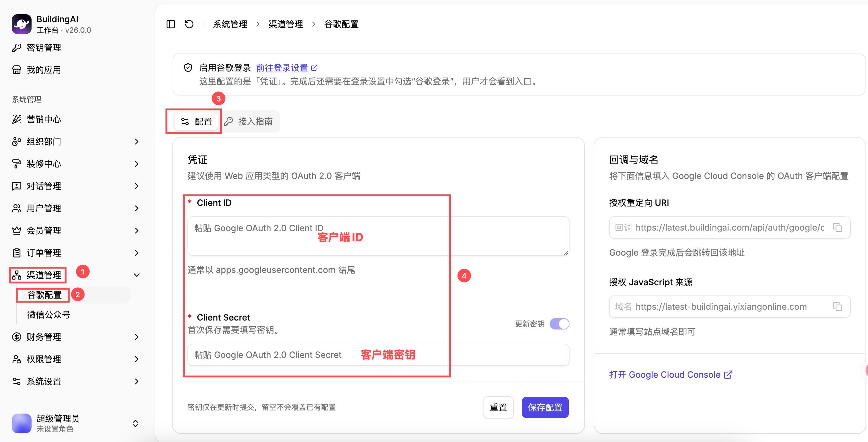Switch to the 配置 tab
Image resolution: width=868 pixels, height=442 pixels.
[196, 121]
